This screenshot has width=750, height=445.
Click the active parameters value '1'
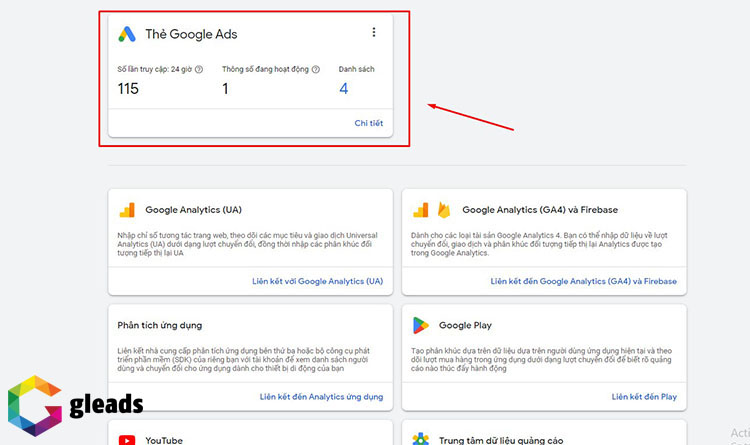[x=225, y=89]
